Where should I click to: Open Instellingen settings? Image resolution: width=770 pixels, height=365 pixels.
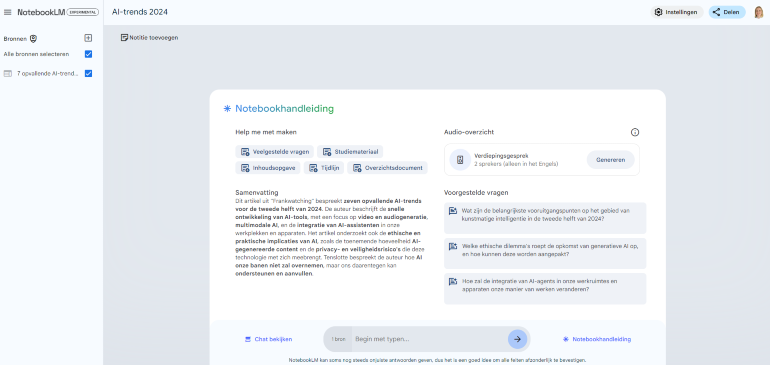(677, 12)
